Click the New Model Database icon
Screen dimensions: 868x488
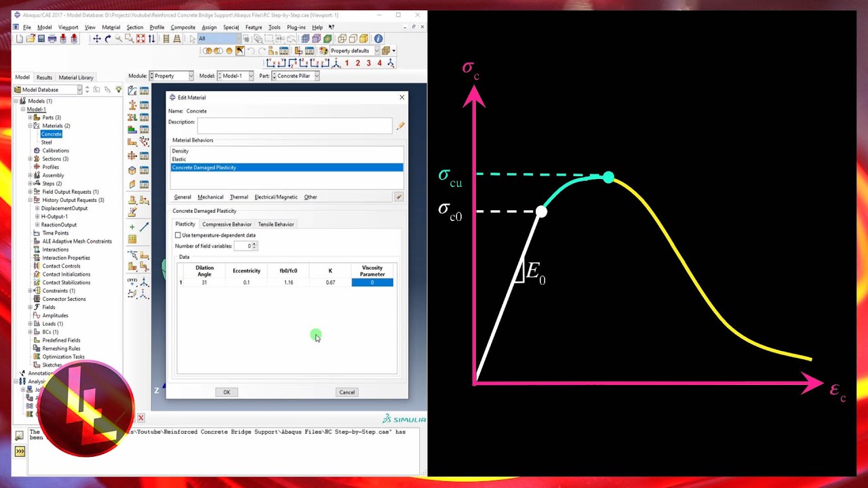tap(20, 39)
